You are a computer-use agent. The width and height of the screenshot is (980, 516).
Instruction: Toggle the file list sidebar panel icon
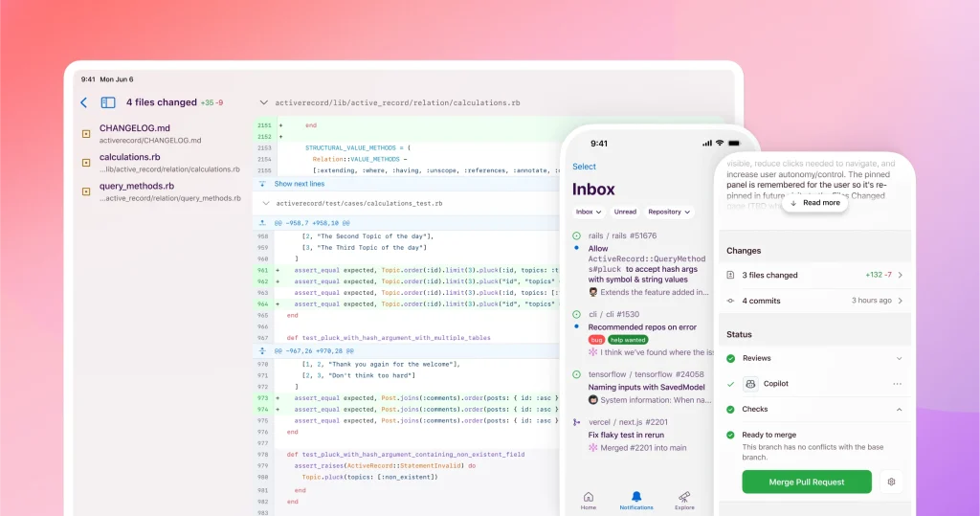tap(108, 102)
